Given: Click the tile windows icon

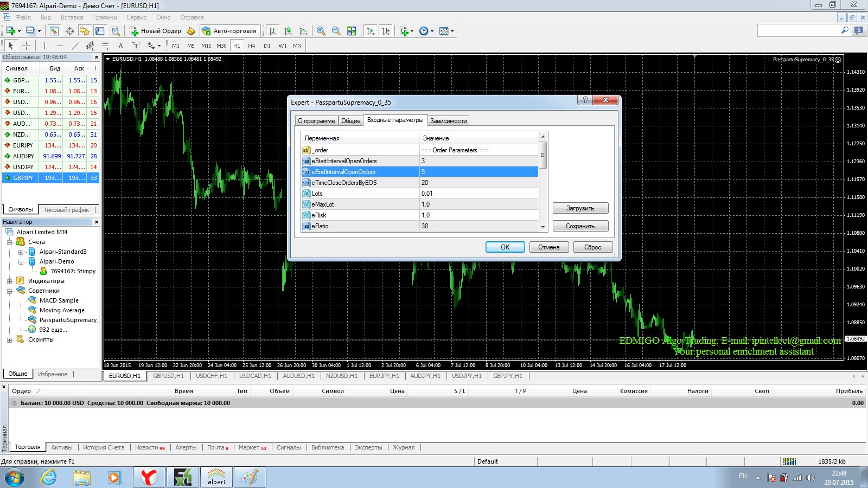Looking at the screenshot, I should click(352, 31).
